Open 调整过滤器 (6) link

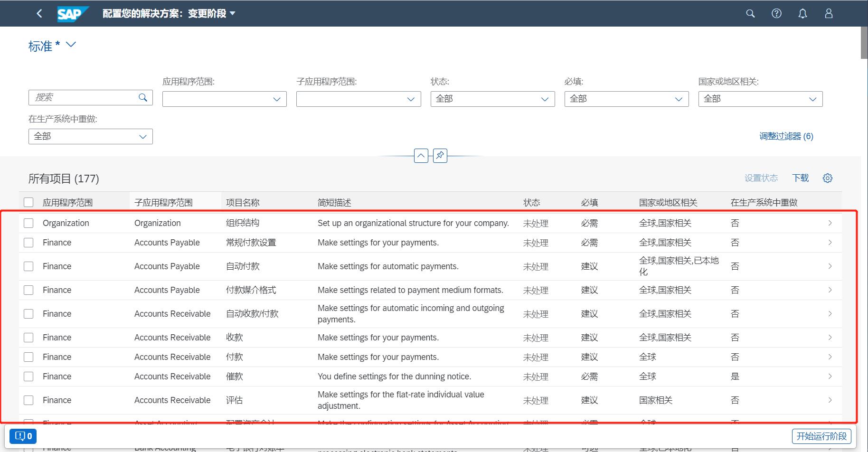click(786, 136)
